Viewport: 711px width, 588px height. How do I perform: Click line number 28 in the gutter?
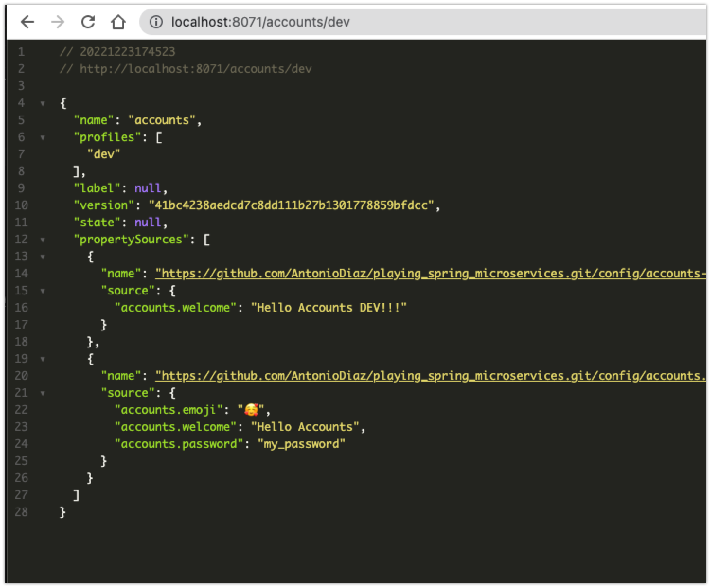[x=21, y=512]
